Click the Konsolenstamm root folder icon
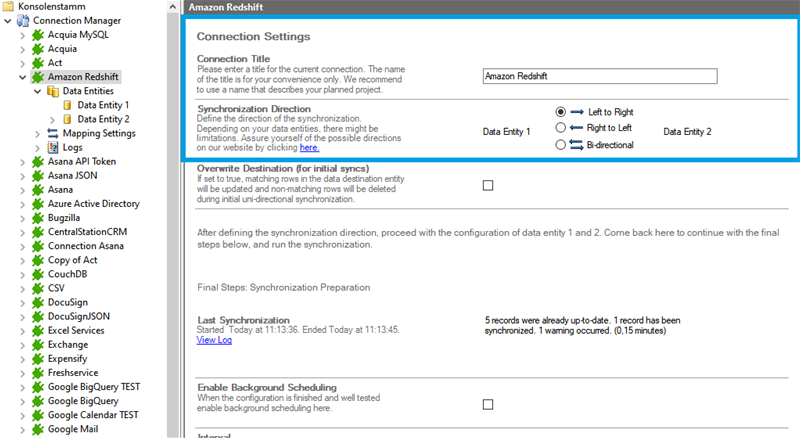This screenshot has height=438, width=800. (9, 6)
